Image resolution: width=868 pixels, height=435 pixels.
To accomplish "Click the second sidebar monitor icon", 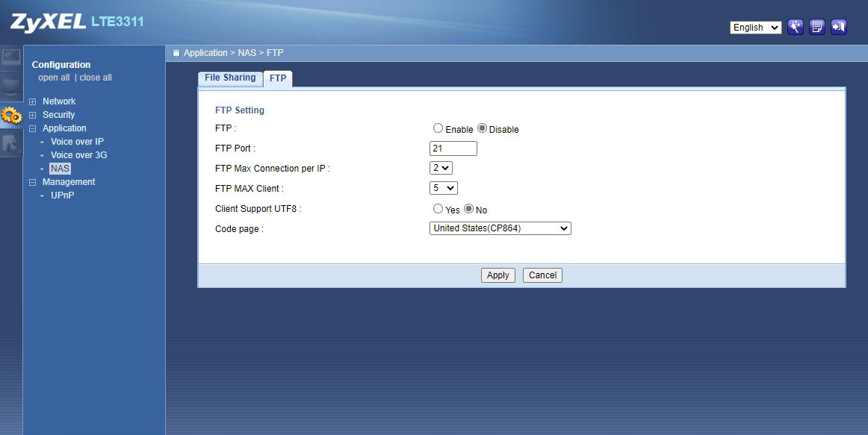I will 11,87.
